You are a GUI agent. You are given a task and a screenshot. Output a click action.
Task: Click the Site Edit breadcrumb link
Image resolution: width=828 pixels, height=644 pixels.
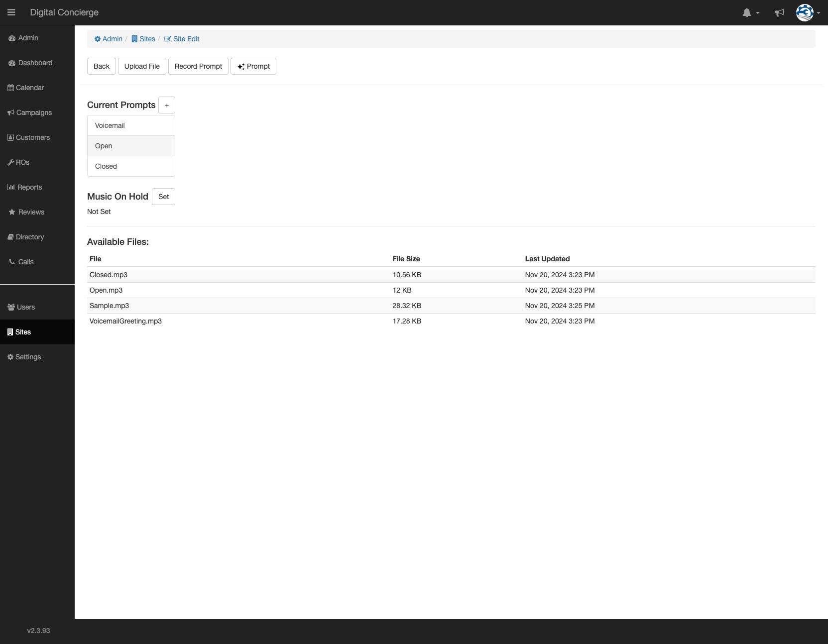click(182, 39)
